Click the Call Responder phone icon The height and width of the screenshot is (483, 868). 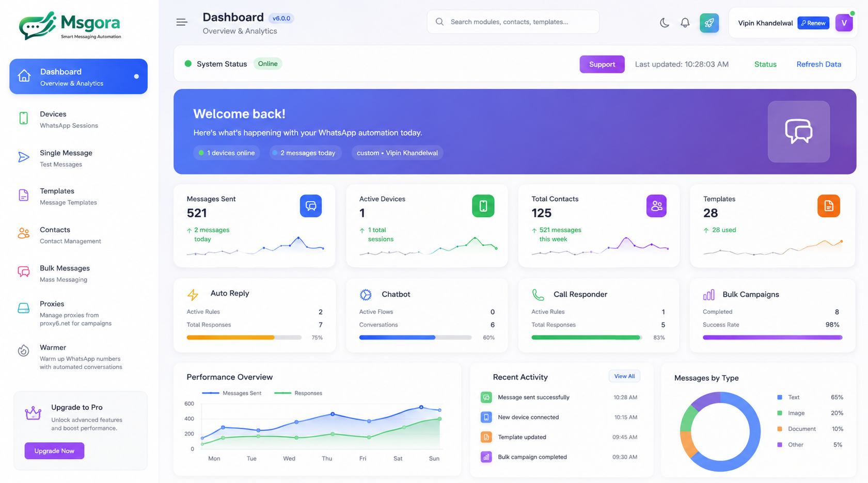point(538,295)
